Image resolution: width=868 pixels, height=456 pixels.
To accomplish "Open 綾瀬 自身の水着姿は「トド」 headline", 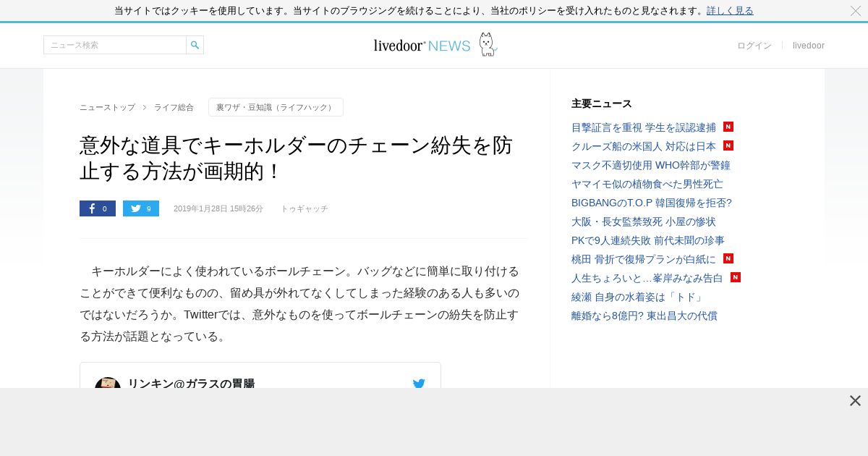I will click(x=637, y=297).
